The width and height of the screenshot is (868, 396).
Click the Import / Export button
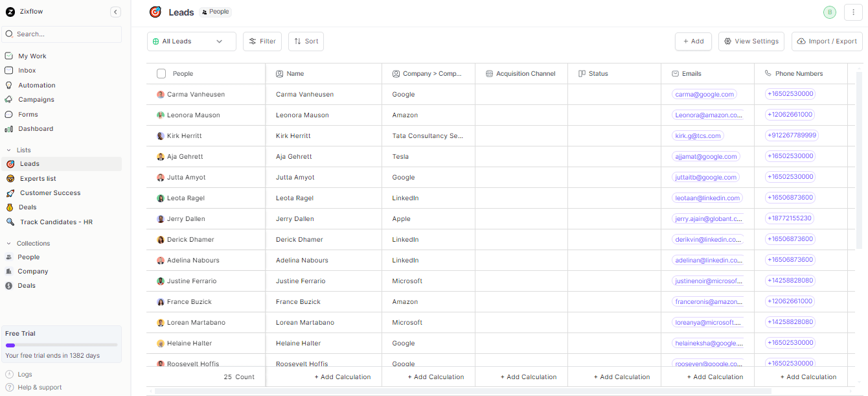[x=827, y=41]
